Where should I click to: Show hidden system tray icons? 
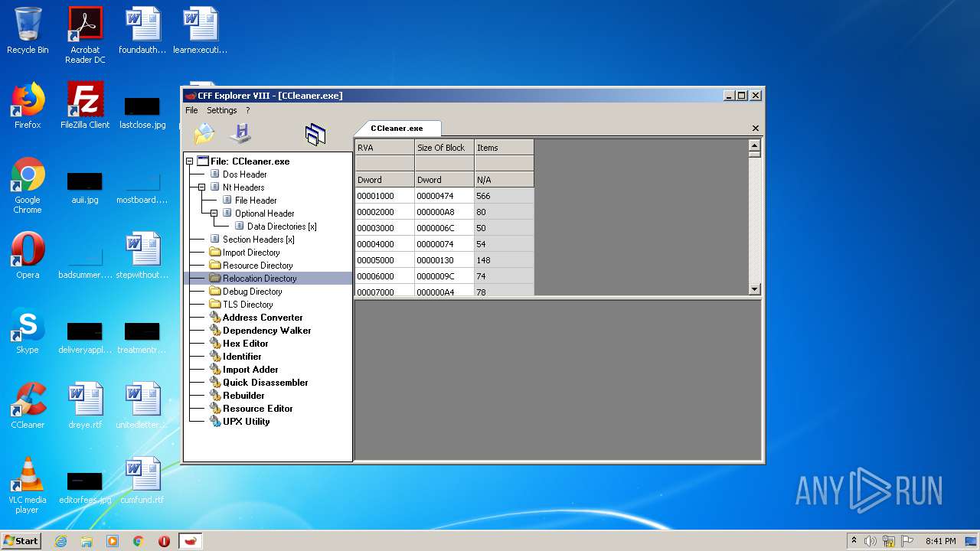pyautogui.click(x=854, y=541)
